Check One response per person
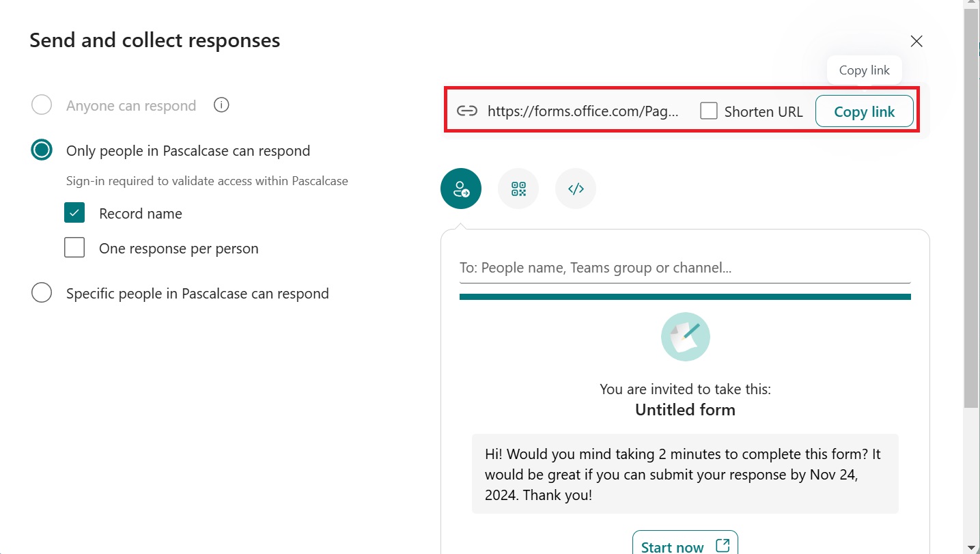Viewport: 980px width, 554px height. pos(74,247)
